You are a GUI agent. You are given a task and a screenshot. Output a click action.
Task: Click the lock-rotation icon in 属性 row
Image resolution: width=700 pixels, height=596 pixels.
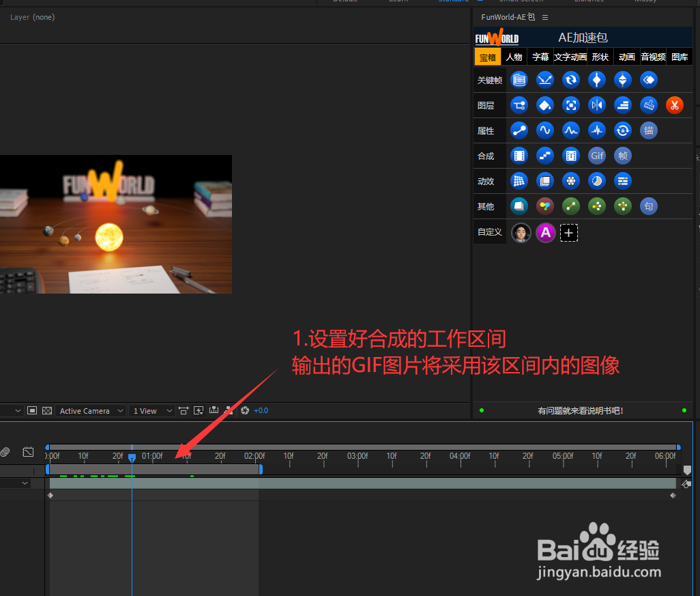(x=623, y=130)
